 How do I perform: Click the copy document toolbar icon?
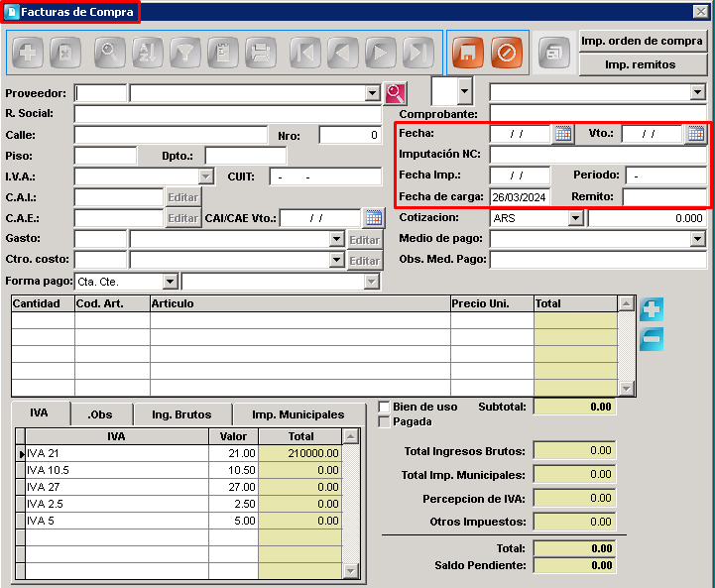point(65,53)
